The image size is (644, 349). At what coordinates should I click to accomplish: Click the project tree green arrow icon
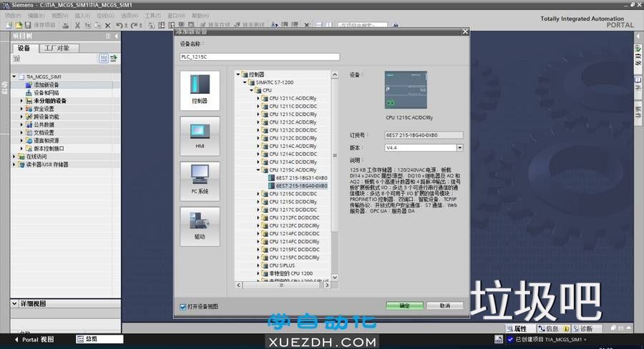(114, 59)
